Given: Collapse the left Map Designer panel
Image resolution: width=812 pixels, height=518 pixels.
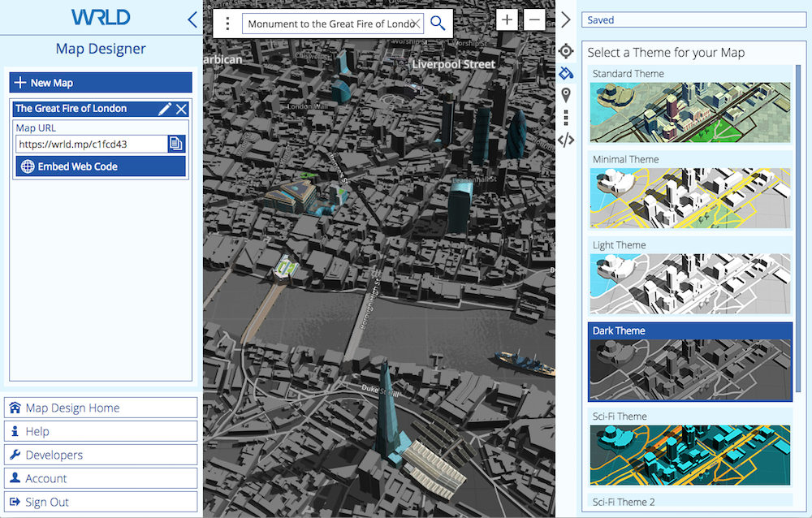Looking at the screenshot, I should click(192, 19).
